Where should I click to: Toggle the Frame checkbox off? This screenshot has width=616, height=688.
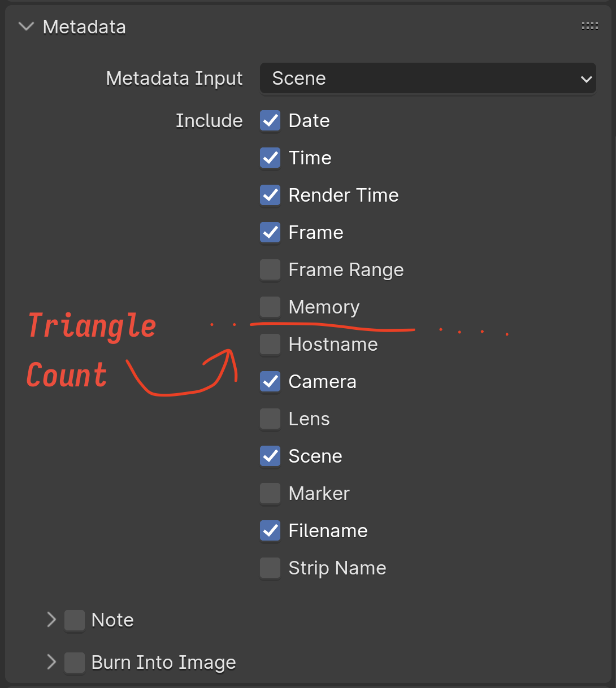pos(270,232)
